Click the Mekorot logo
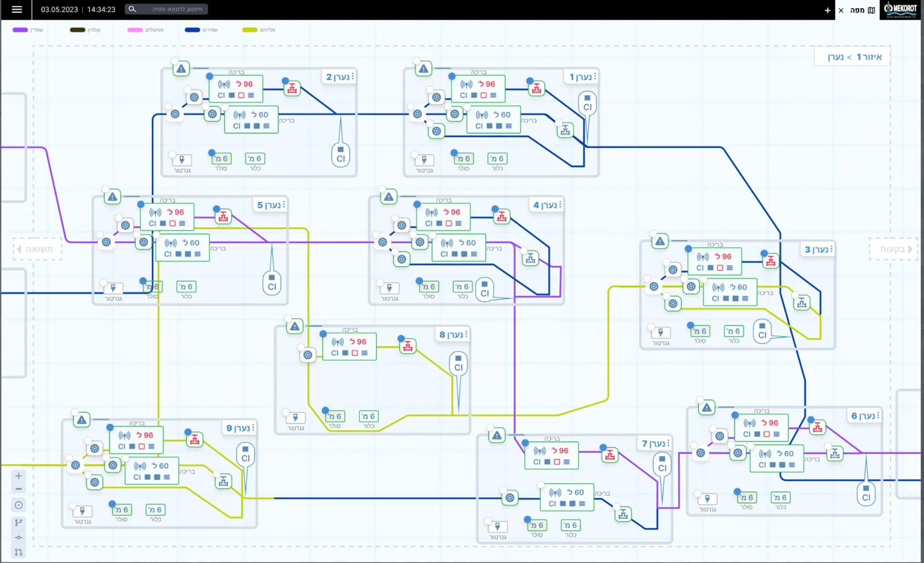Viewport: 924px width, 563px height. point(902,10)
